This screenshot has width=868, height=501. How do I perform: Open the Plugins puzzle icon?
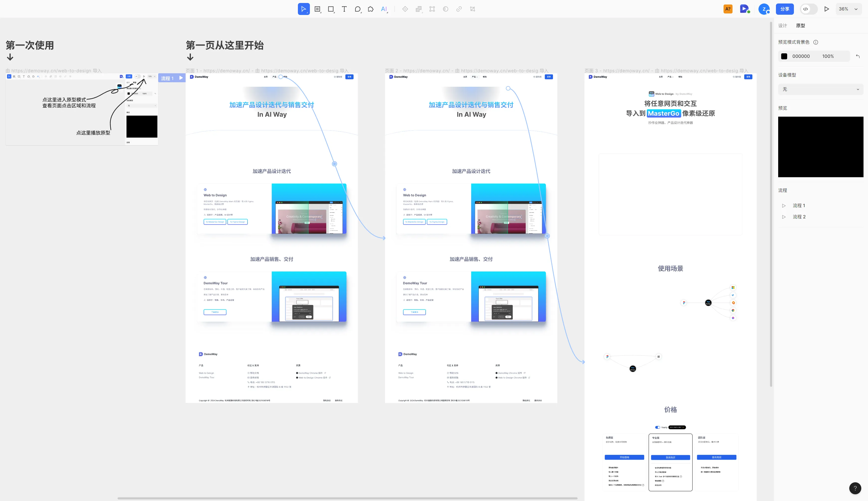pyautogui.click(x=371, y=9)
